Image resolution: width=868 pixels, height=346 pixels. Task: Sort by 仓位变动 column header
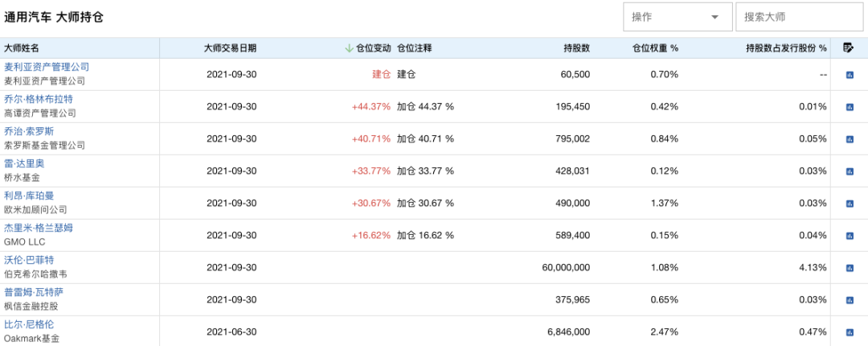click(374, 48)
